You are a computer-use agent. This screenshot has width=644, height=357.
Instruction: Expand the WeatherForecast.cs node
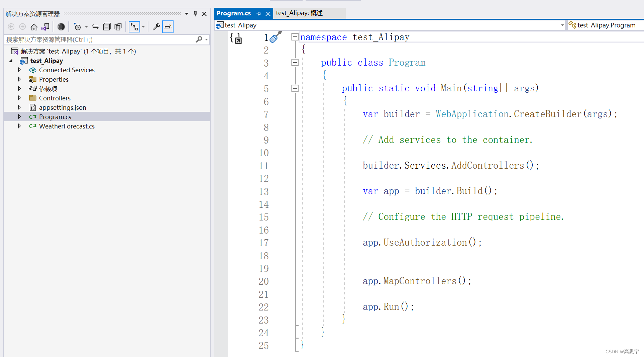point(19,126)
